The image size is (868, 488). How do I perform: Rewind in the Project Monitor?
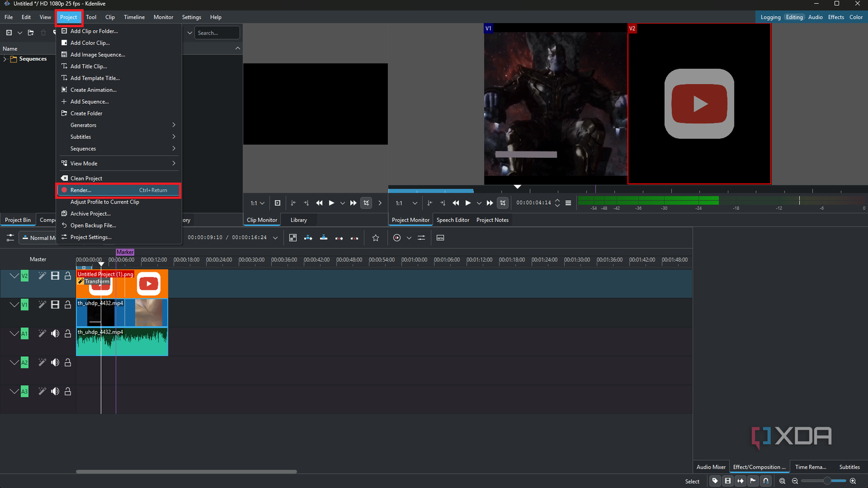coord(456,203)
